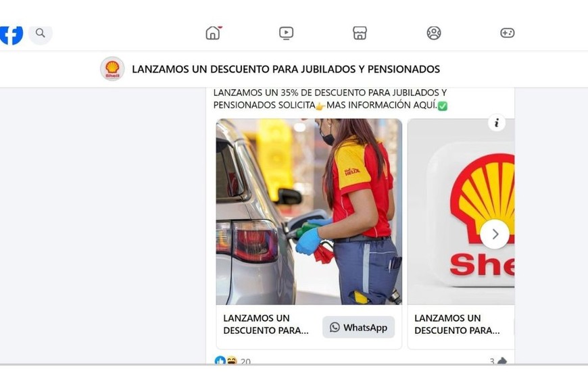Open the Gaming controller icon
Screen dimensions: 588x392
coord(508,33)
